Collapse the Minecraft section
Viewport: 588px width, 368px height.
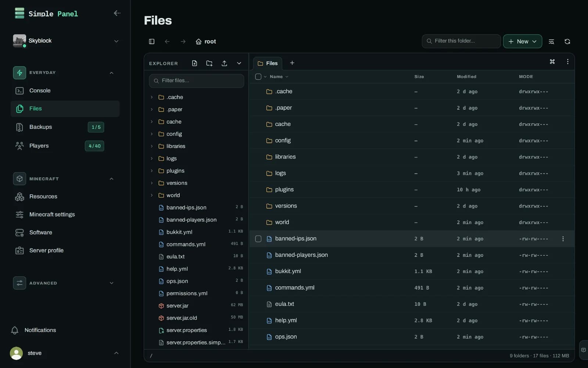click(x=111, y=179)
